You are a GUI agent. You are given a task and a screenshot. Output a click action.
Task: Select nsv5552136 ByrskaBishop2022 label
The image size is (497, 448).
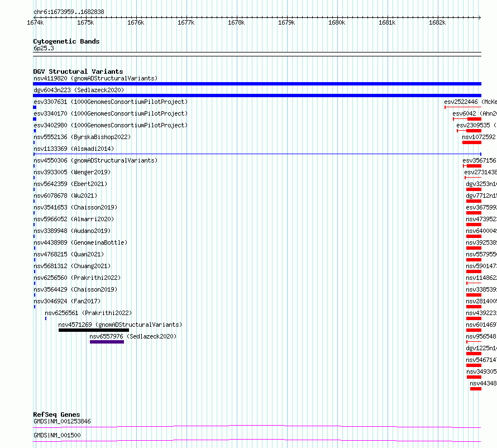[82, 137]
